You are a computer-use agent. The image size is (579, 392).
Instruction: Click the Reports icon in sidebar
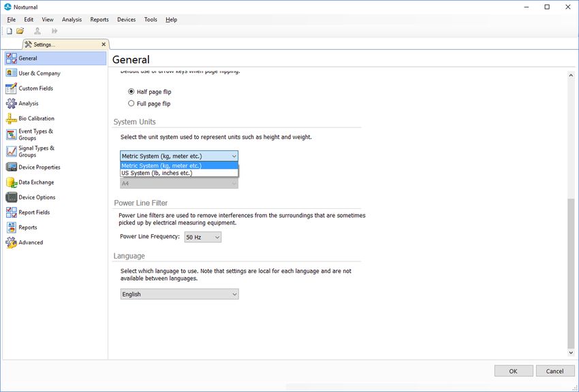[x=12, y=227]
